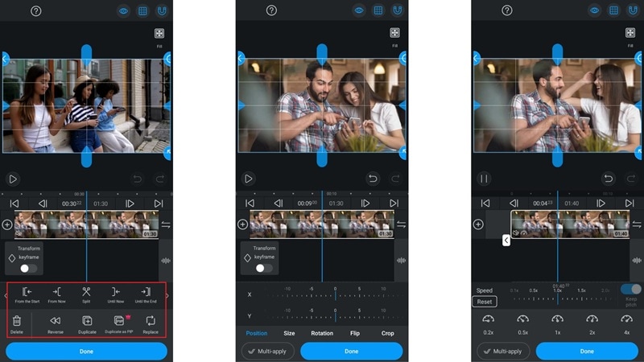Tap the undo arrow in middle screen

point(373,179)
